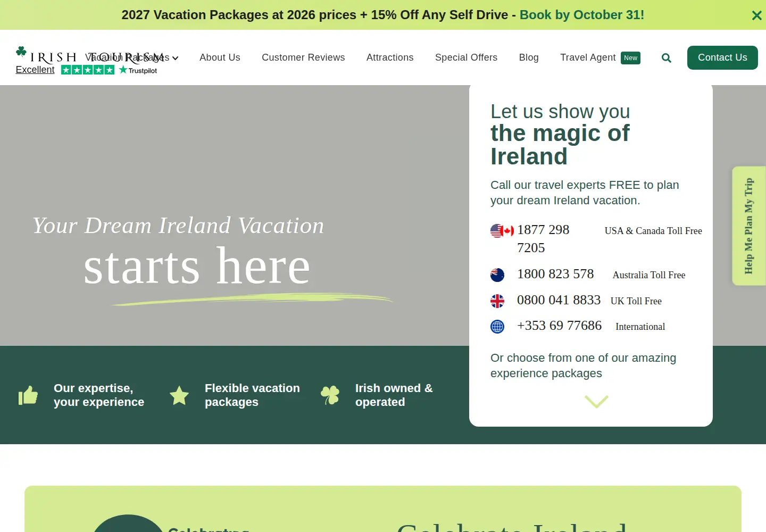
Task: Click 'USA & Canada Toll Free' label
Action: 653,231
